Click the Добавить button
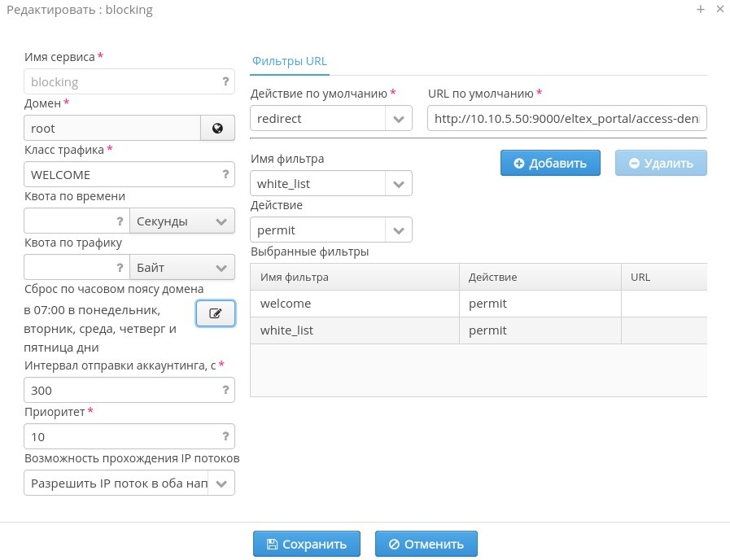The image size is (730, 560). tap(550, 163)
